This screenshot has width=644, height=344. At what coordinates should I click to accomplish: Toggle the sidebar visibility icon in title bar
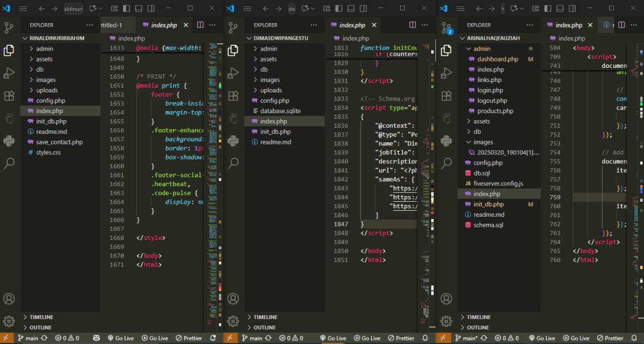[x=126, y=9]
